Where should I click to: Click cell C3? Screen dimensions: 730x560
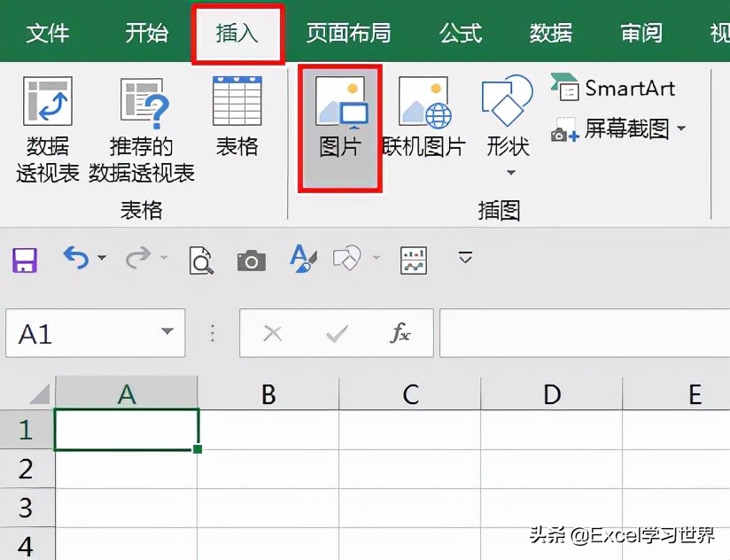click(410, 508)
